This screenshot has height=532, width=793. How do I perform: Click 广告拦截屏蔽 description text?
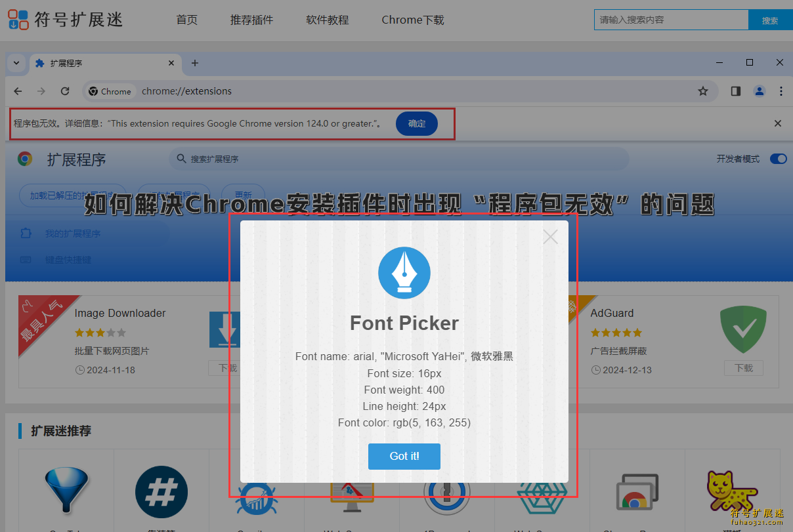tap(618, 351)
